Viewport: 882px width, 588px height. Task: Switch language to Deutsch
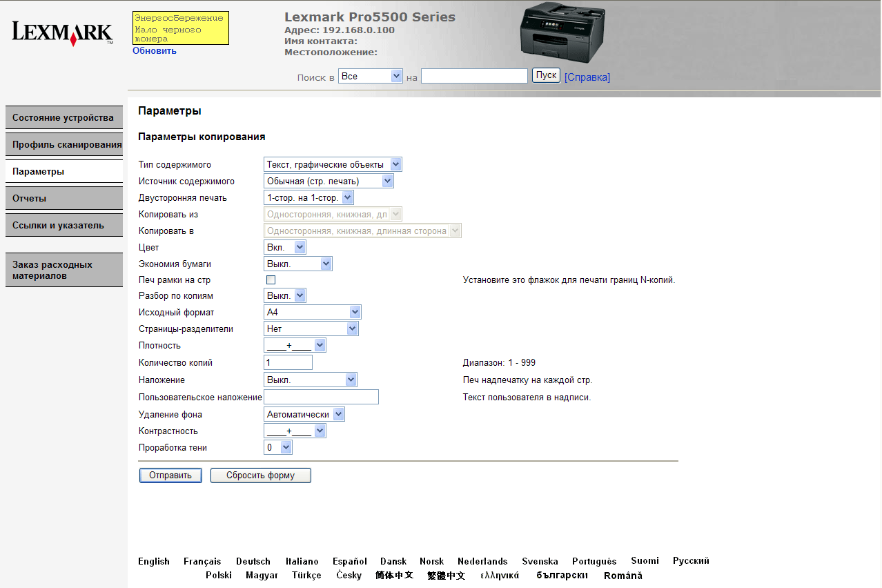[253, 561]
